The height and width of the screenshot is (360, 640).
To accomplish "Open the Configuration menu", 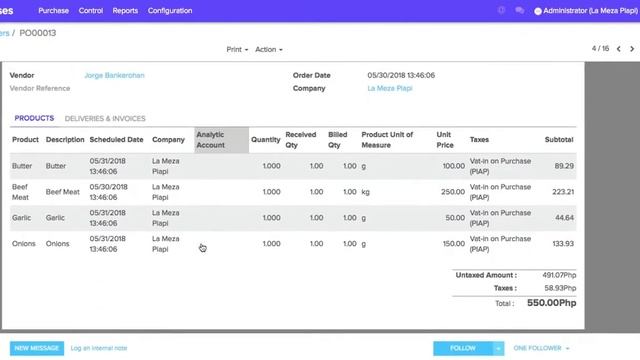I will (x=170, y=11).
